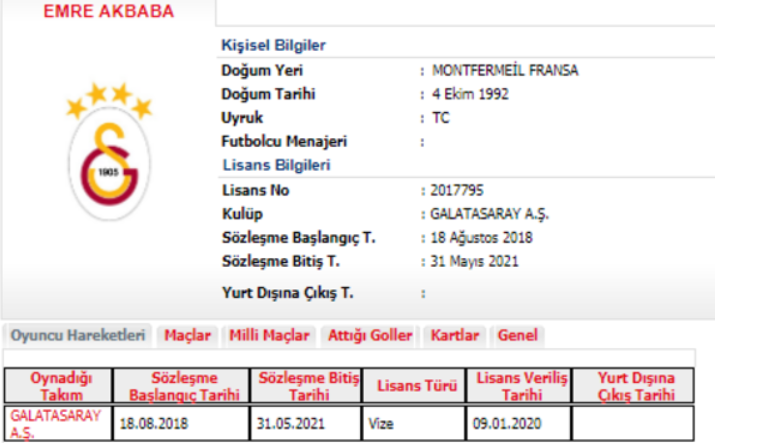Click the Kişisel Bilgiler section heading
The height and width of the screenshot is (446, 771).
point(273,45)
